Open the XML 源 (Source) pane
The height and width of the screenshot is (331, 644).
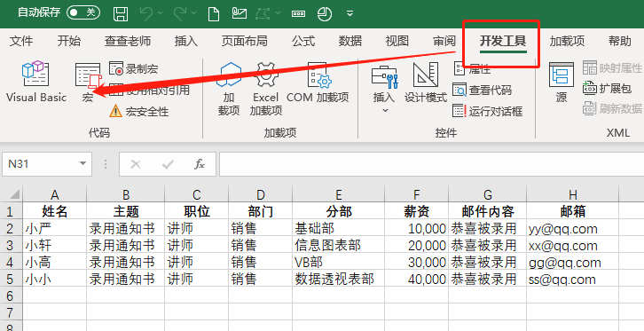pyautogui.click(x=561, y=83)
